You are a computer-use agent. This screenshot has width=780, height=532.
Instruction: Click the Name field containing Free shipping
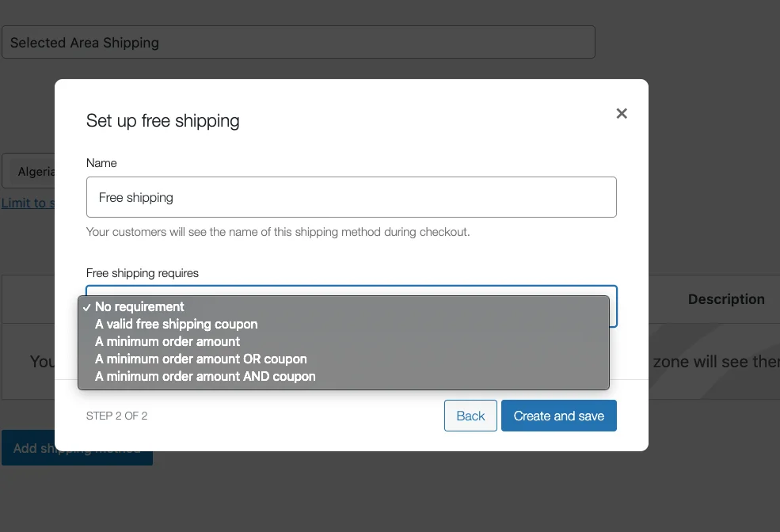coord(351,197)
